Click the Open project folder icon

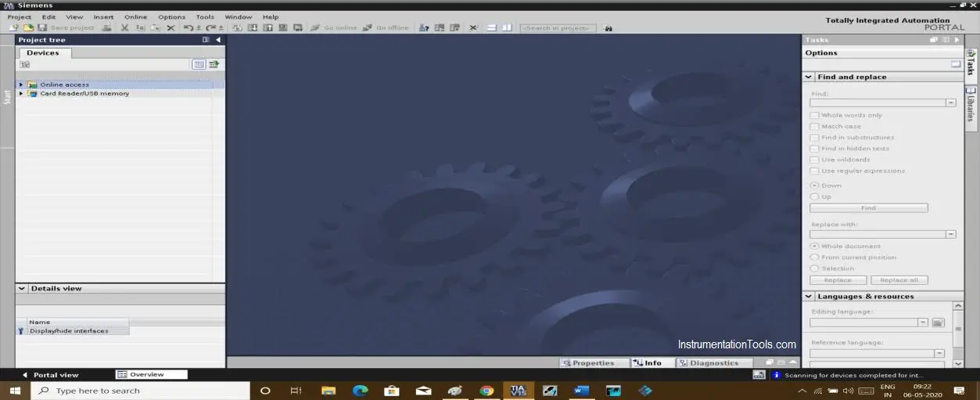click(28, 27)
